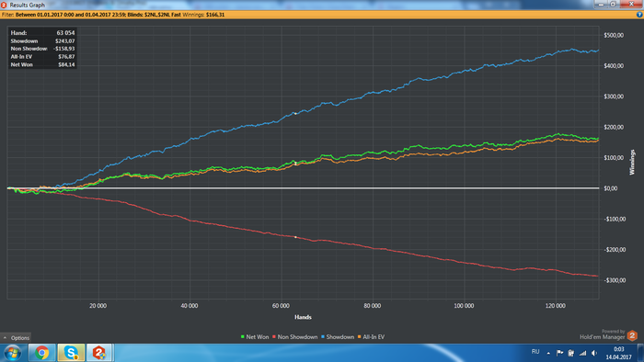Image resolution: width=644 pixels, height=362 pixels.
Task: Click the 60 000 x-axis label
Action: (281, 306)
